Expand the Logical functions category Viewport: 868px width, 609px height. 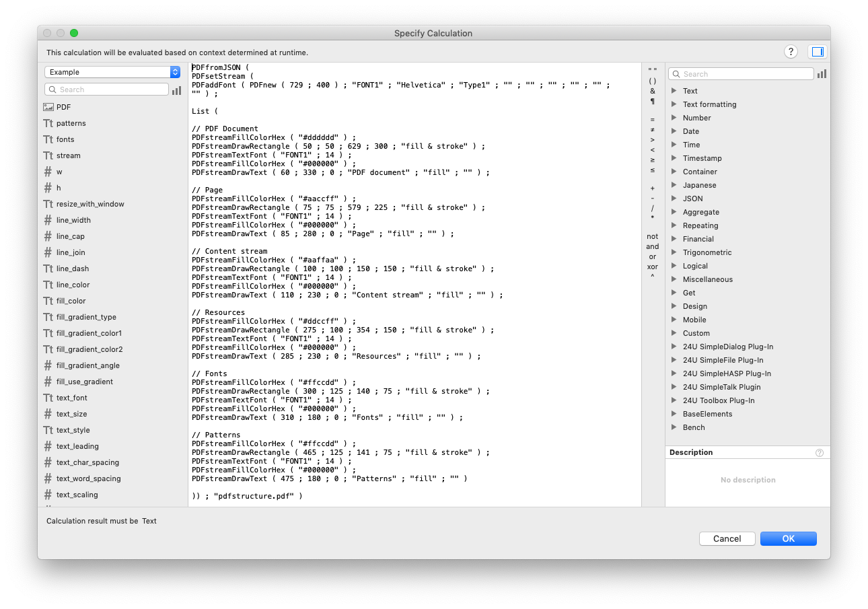[674, 266]
